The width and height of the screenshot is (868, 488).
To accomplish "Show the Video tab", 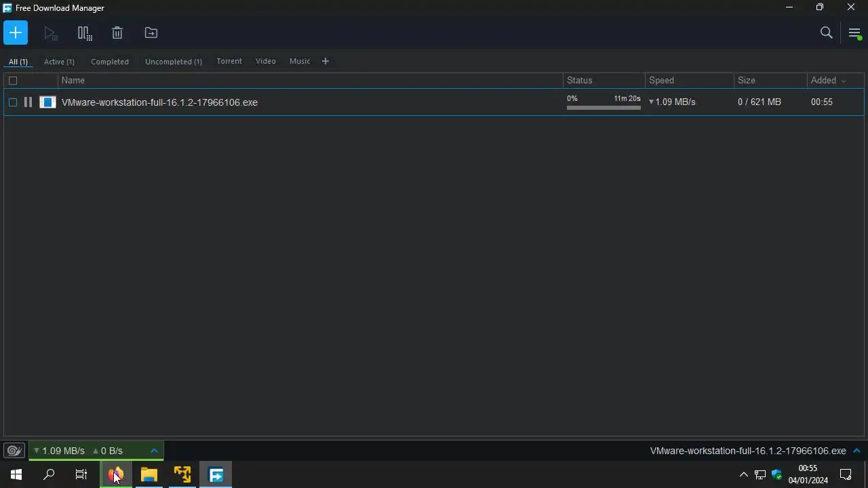I will [266, 61].
